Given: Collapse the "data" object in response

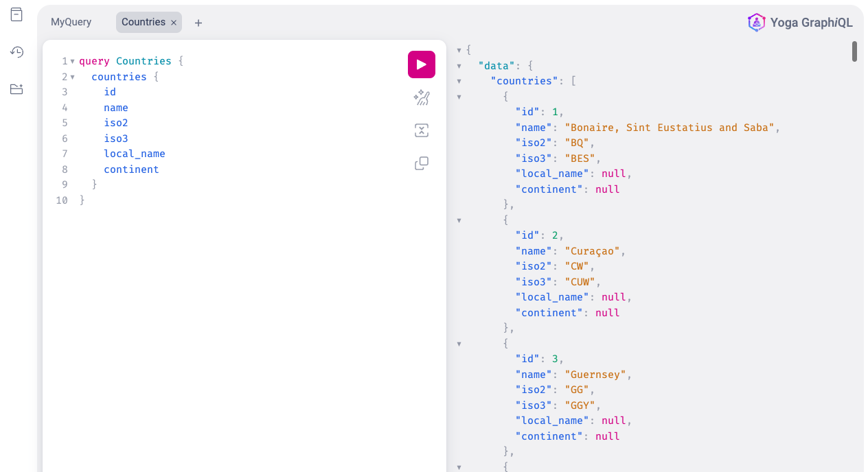Looking at the screenshot, I should click(459, 66).
